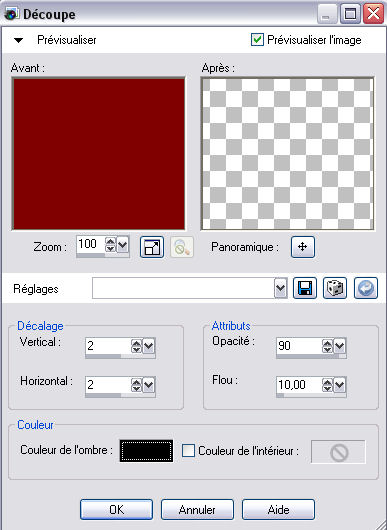Pick the black Couleur de l'ombre swatch
This screenshot has height=530, width=387.
click(x=146, y=451)
